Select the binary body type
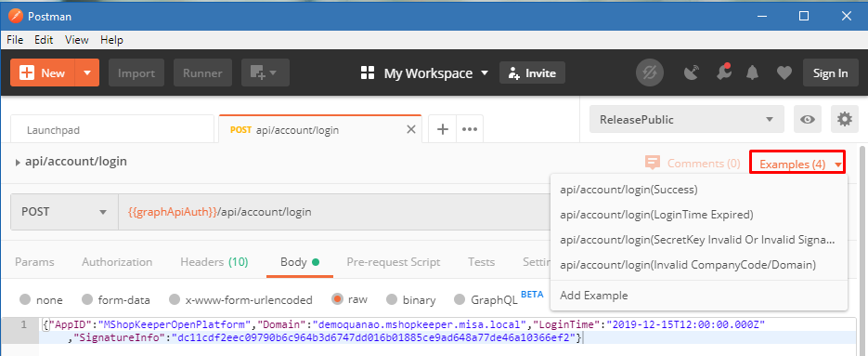Image resolution: width=868 pixels, height=356 pixels. (392, 299)
